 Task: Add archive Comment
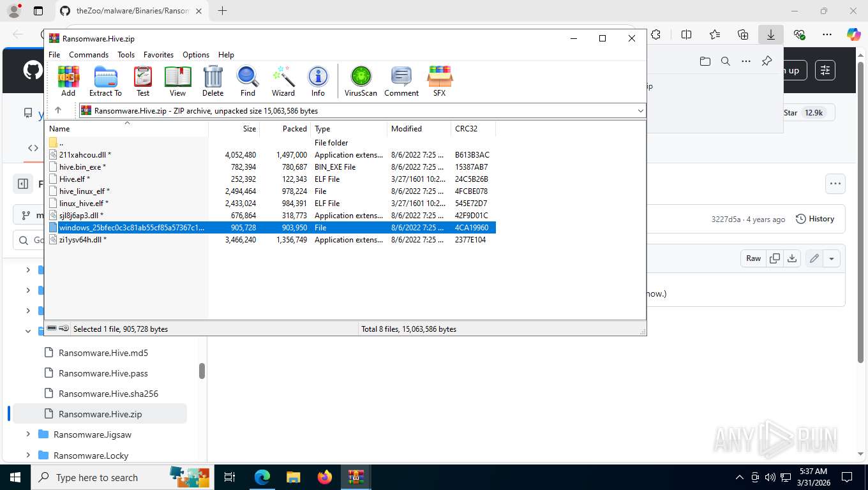[x=401, y=81]
